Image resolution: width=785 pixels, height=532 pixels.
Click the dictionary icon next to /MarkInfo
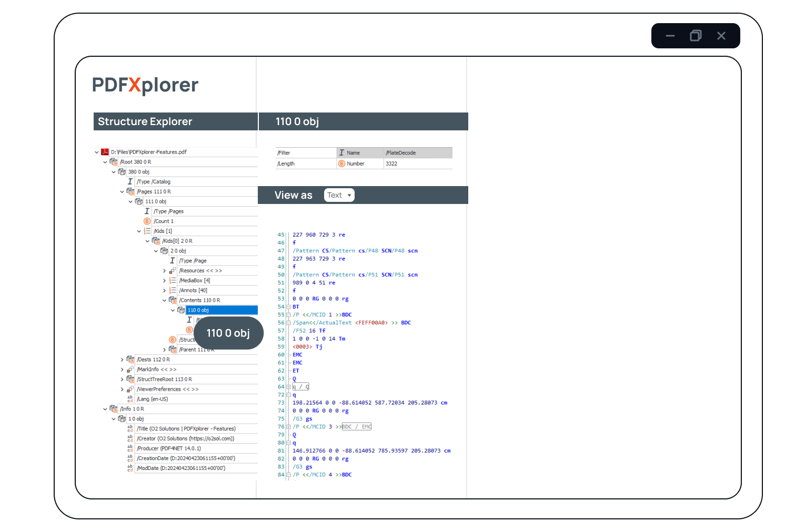click(x=130, y=370)
